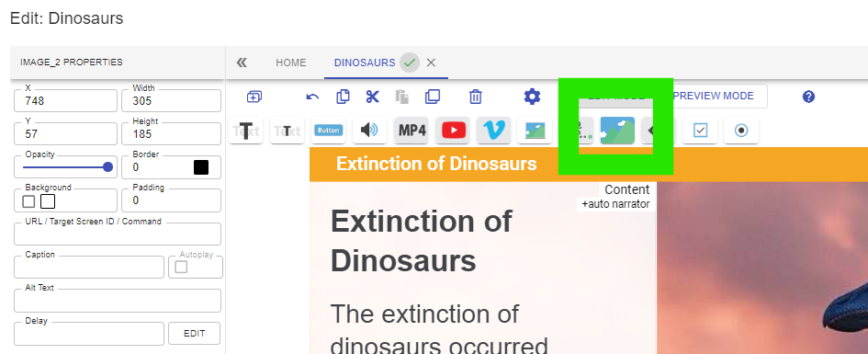
Task: Copy the selected element
Action: [343, 97]
